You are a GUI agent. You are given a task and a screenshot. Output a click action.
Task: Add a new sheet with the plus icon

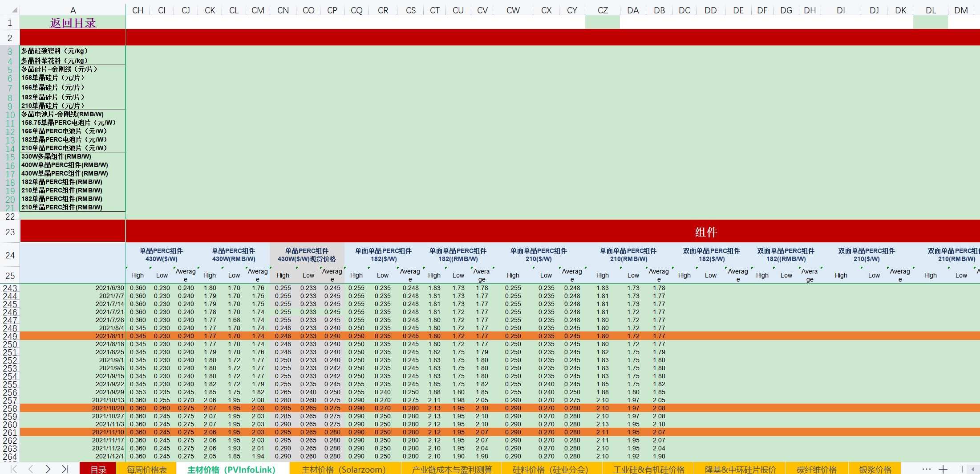point(943,469)
